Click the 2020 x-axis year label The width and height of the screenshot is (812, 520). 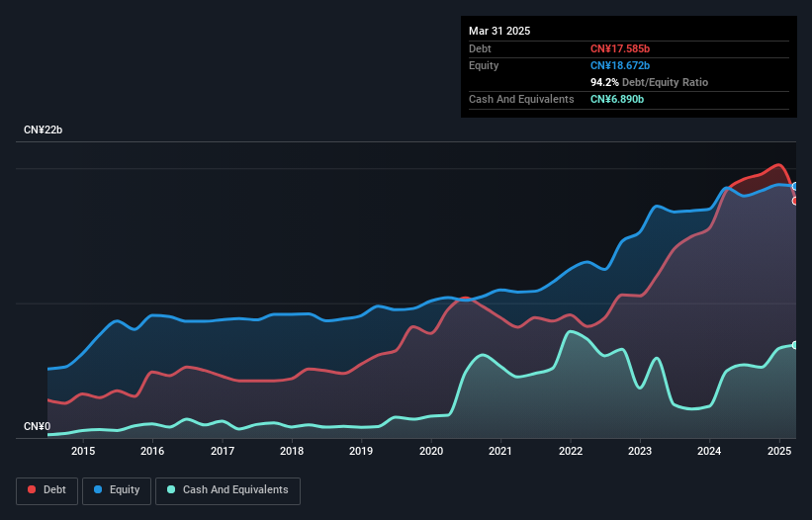click(x=431, y=452)
